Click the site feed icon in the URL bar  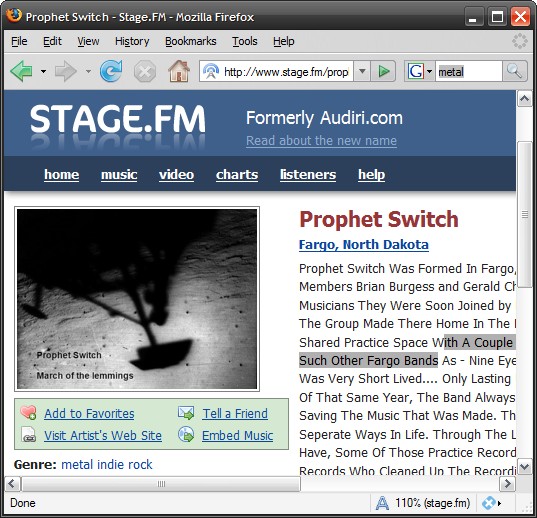coord(211,71)
